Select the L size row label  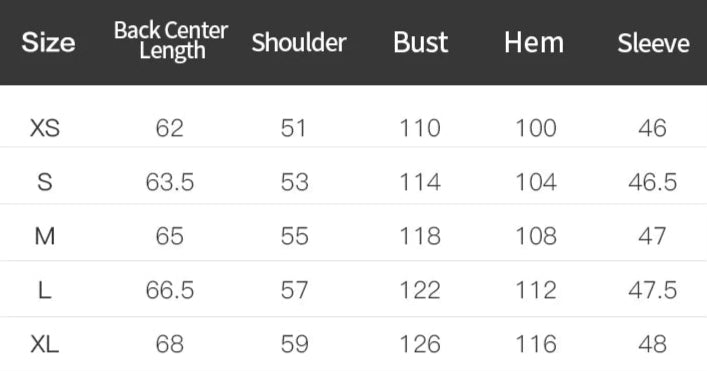coord(45,290)
